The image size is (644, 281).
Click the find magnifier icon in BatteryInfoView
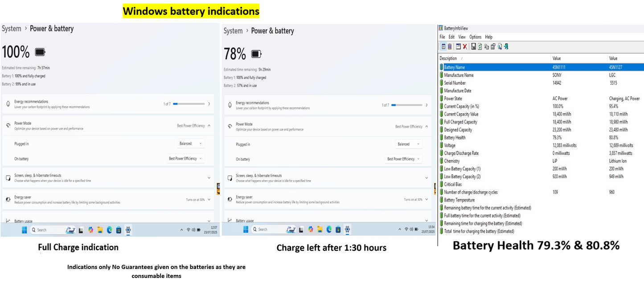tap(500, 46)
